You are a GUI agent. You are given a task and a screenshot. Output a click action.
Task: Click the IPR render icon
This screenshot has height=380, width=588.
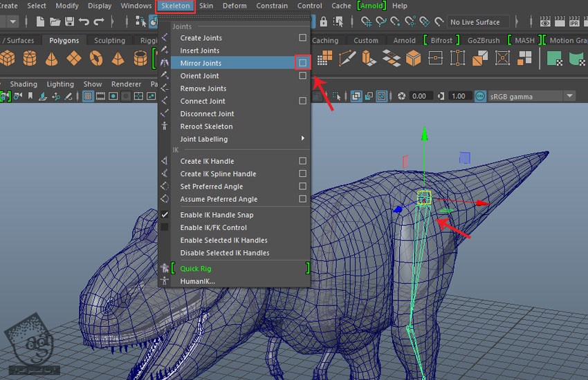point(573,22)
